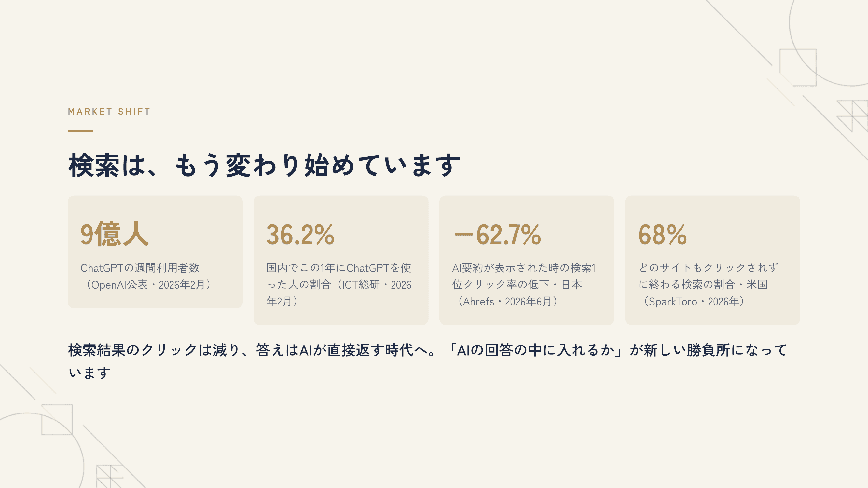The width and height of the screenshot is (868, 488).
Task: Select the SparkToro zero-click search description
Action: 708,285
